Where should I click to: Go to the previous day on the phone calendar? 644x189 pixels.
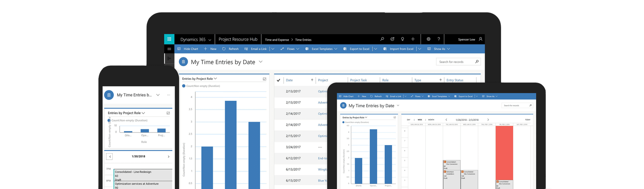click(110, 156)
